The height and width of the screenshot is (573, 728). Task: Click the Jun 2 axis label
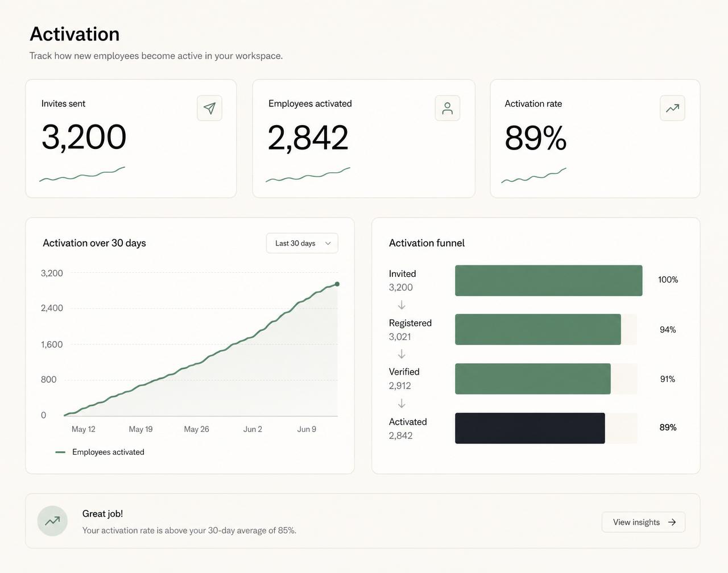click(x=253, y=429)
